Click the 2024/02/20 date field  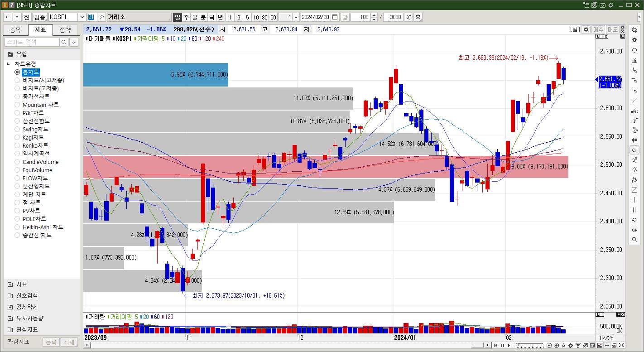coord(316,17)
